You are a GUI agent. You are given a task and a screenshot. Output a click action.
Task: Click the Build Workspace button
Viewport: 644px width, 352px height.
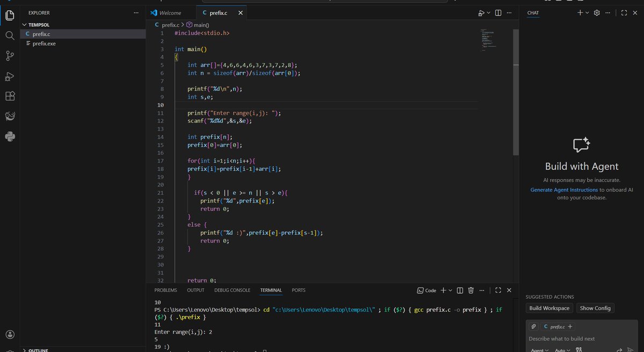coord(549,308)
